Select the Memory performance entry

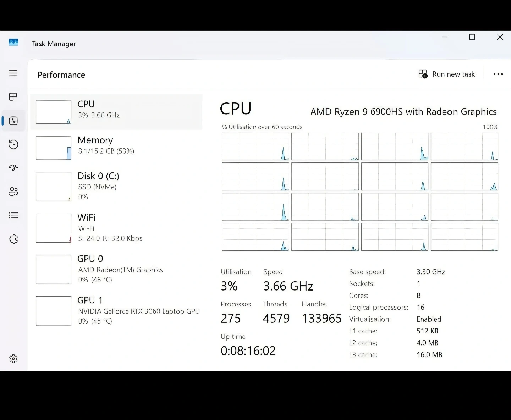pos(116,148)
